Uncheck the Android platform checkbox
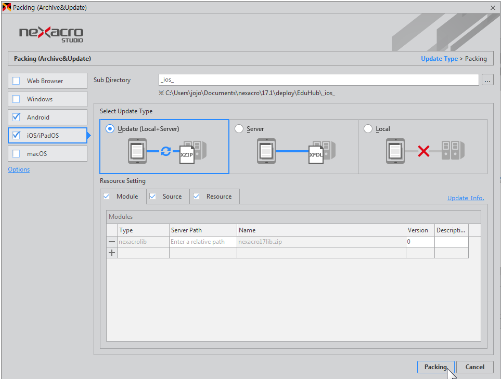This screenshot has height=380, width=502. (x=16, y=117)
